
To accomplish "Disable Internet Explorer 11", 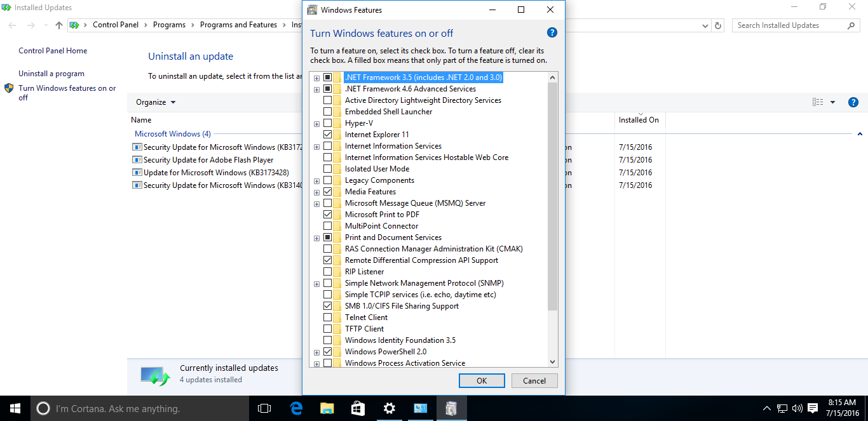I will pos(329,134).
